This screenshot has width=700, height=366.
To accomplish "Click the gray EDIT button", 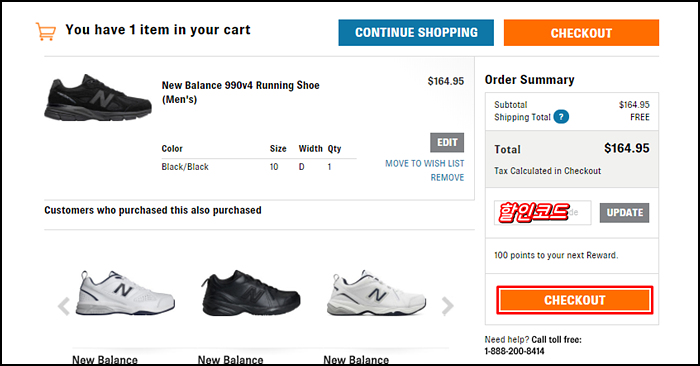I will [x=447, y=142].
